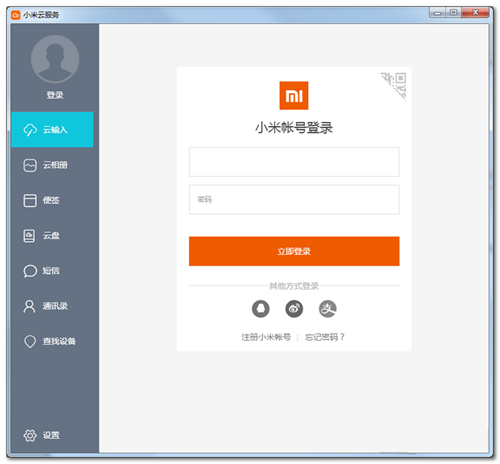Click the cloud drive disk icon

pyautogui.click(x=29, y=236)
